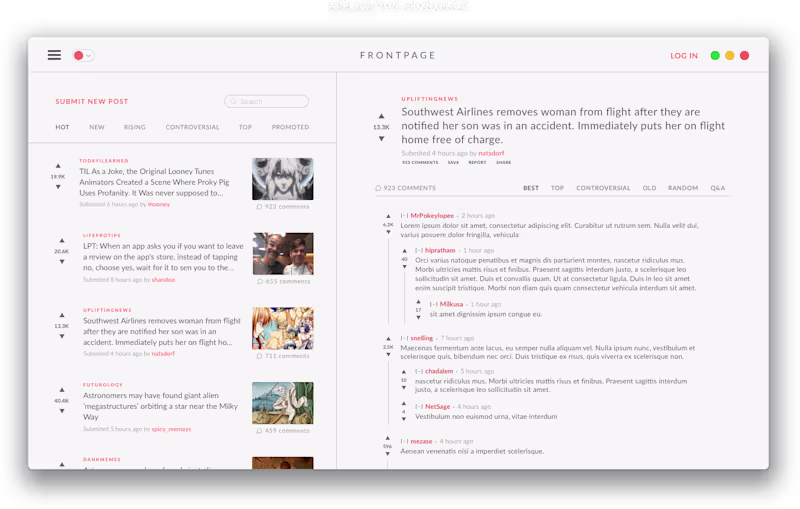Upvote MrPokeylopee's comment
The image size is (800, 509).
coord(388,216)
